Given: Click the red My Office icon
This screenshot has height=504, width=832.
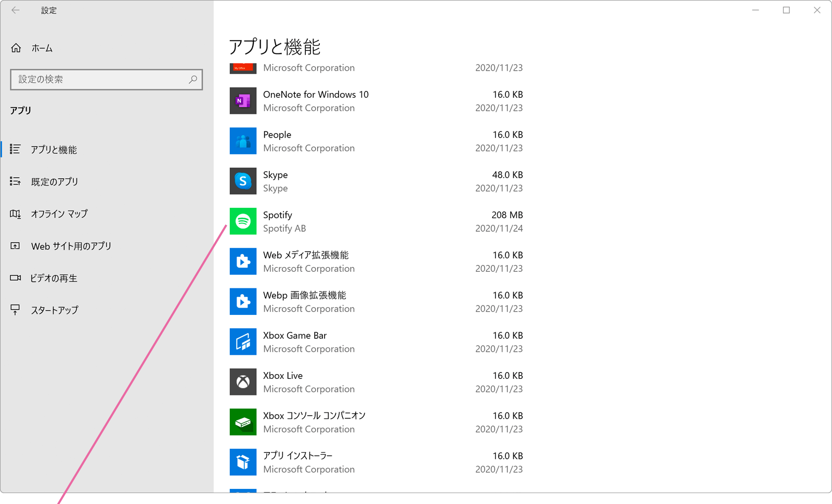Looking at the screenshot, I should (x=243, y=68).
